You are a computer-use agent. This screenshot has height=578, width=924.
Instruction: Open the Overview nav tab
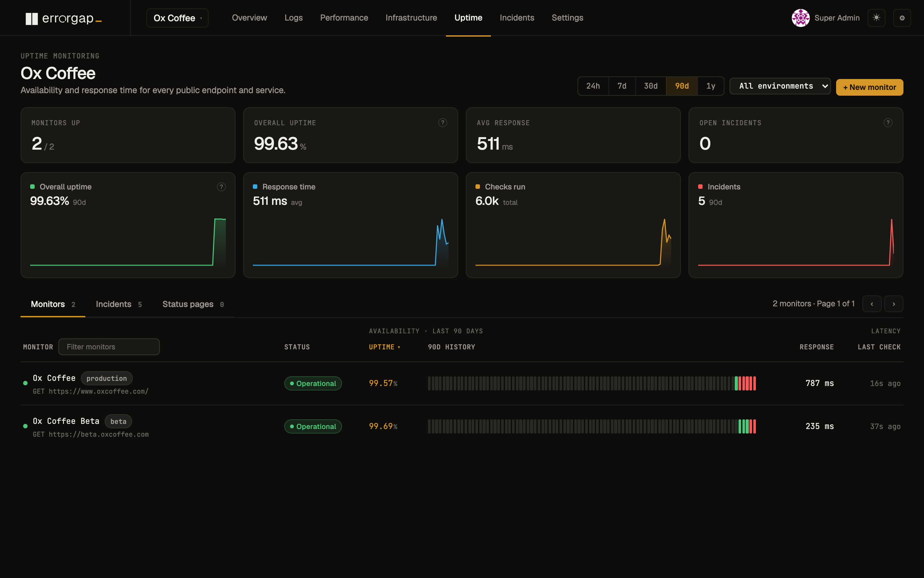click(x=249, y=18)
